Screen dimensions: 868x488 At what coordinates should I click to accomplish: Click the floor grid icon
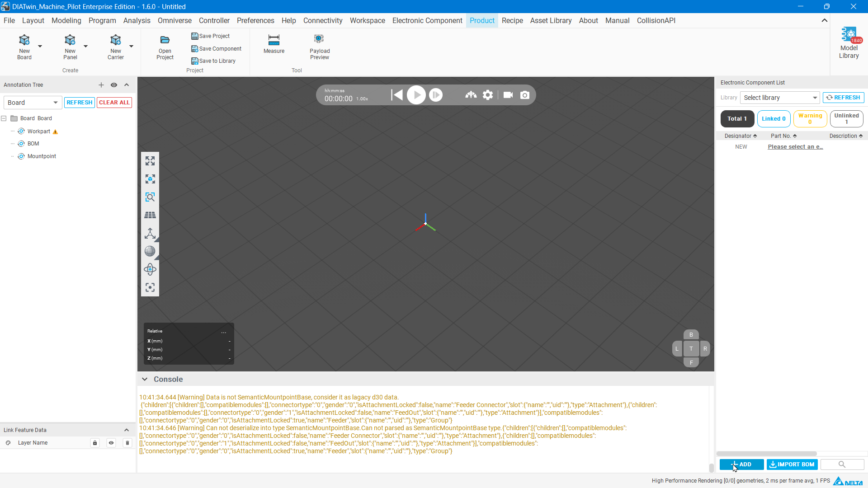pyautogui.click(x=150, y=215)
